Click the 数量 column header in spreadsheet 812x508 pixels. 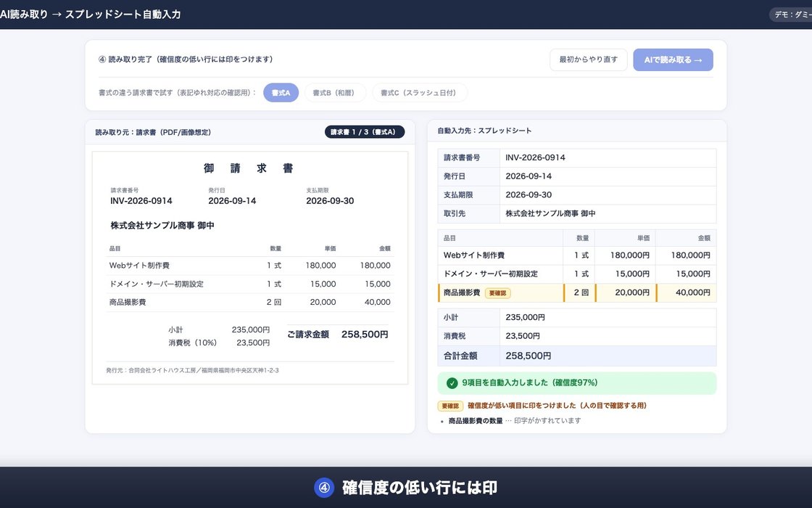click(579, 239)
